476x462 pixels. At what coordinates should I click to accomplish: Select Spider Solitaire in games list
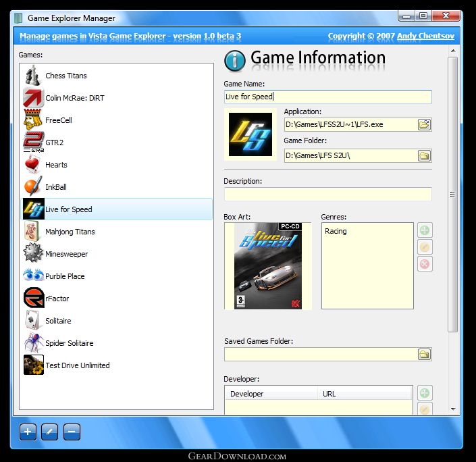tap(116, 343)
